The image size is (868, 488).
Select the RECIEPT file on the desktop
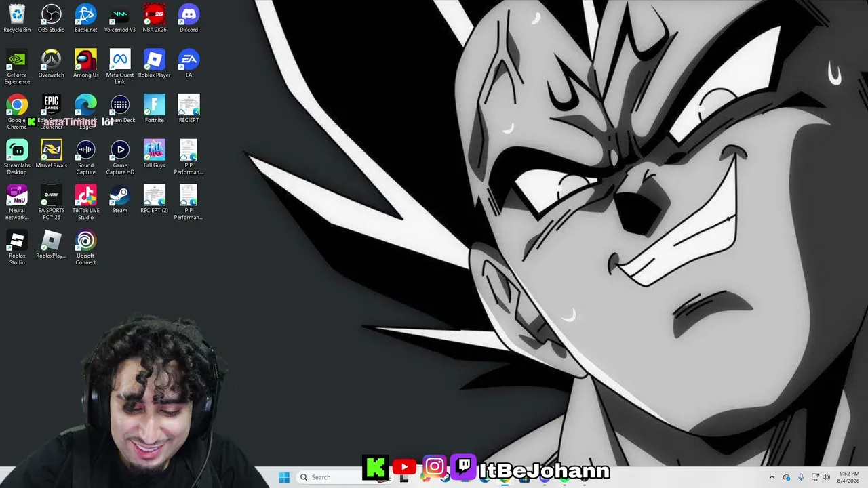coord(189,109)
